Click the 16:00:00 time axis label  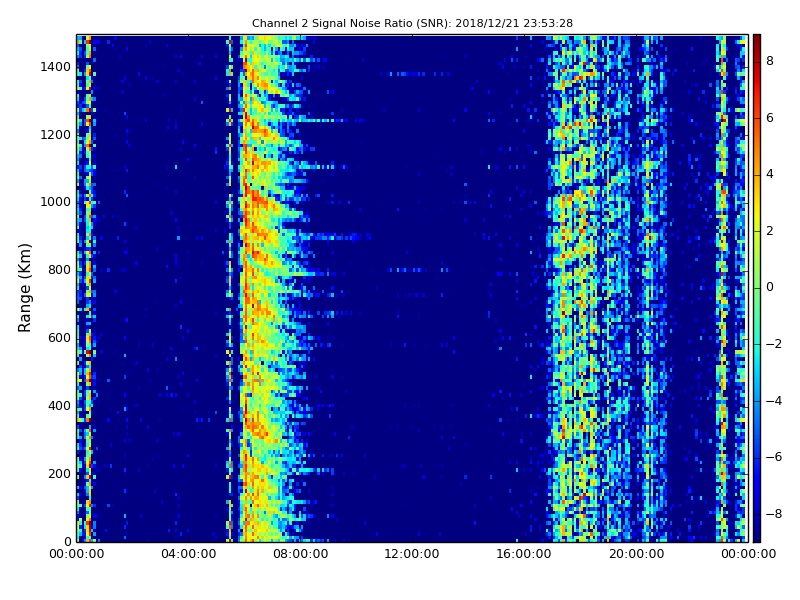(x=524, y=554)
